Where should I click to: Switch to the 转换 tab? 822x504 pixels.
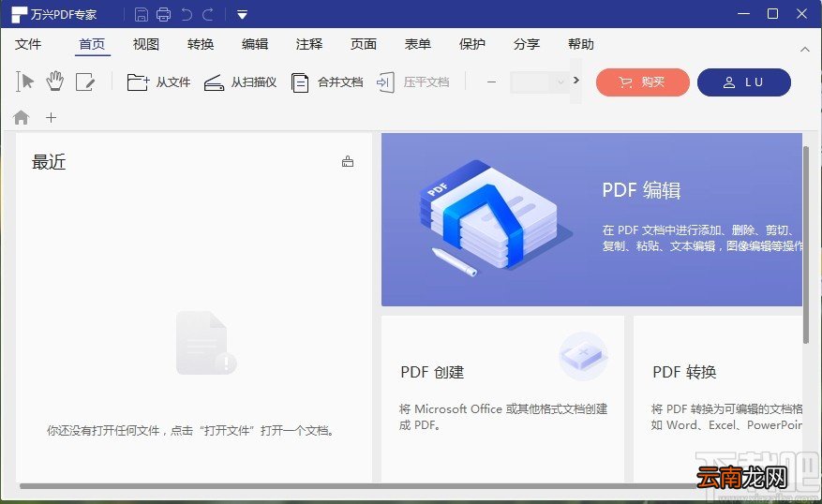(201, 44)
